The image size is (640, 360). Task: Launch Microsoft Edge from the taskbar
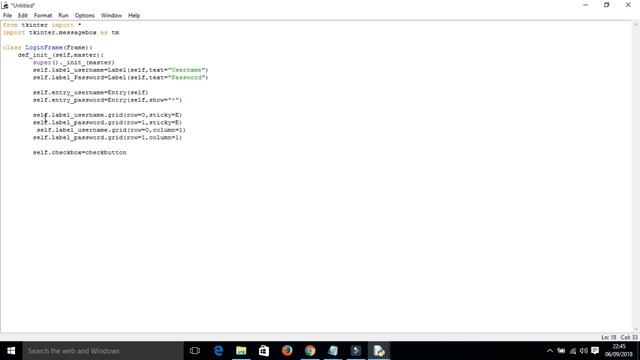pos(218,351)
